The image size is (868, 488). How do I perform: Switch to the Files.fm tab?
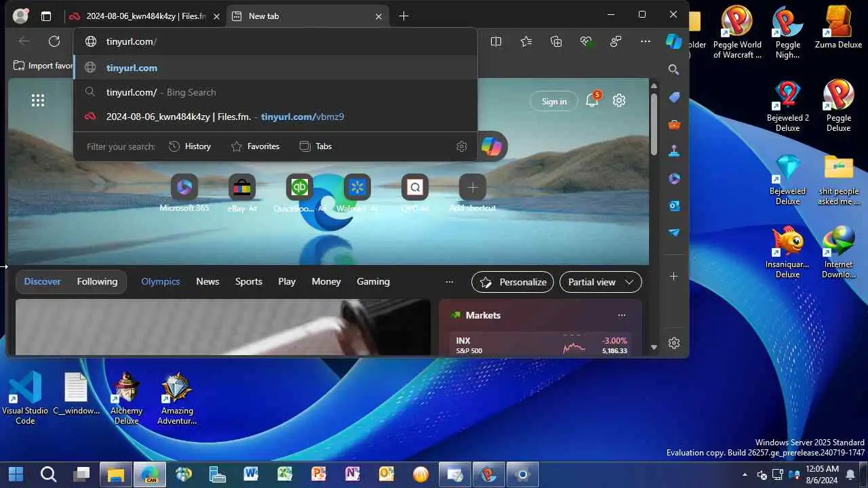[145, 16]
